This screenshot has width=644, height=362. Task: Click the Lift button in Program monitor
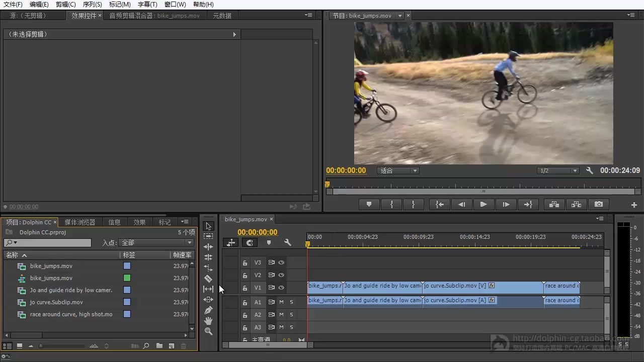[554, 205]
